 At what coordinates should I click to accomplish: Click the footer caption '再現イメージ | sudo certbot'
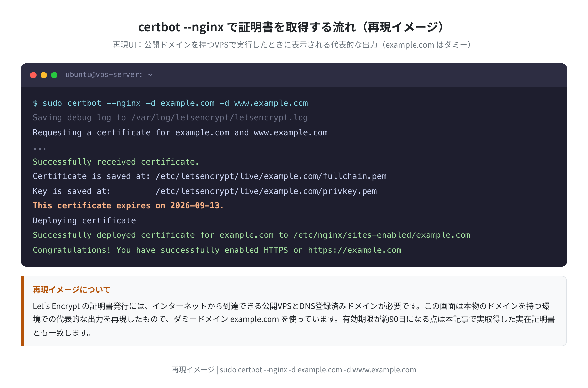[294, 370]
